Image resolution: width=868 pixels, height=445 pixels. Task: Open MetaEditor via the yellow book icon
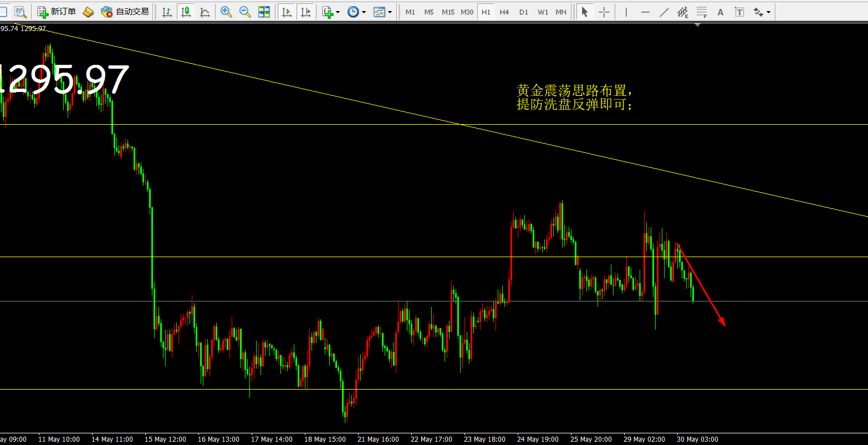88,11
